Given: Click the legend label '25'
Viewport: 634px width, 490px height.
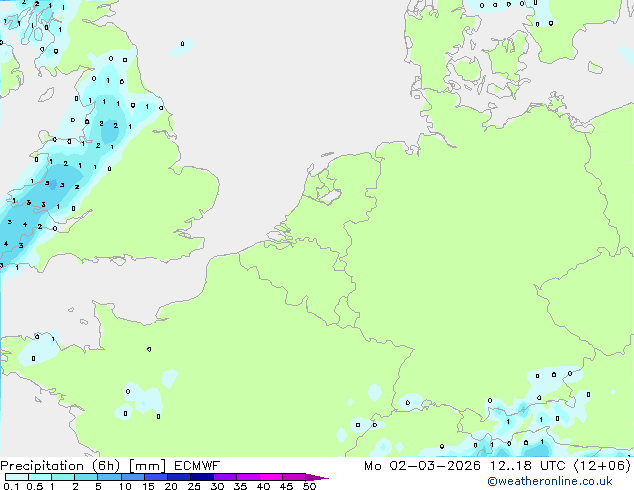Looking at the screenshot, I should click(x=194, y=486).
